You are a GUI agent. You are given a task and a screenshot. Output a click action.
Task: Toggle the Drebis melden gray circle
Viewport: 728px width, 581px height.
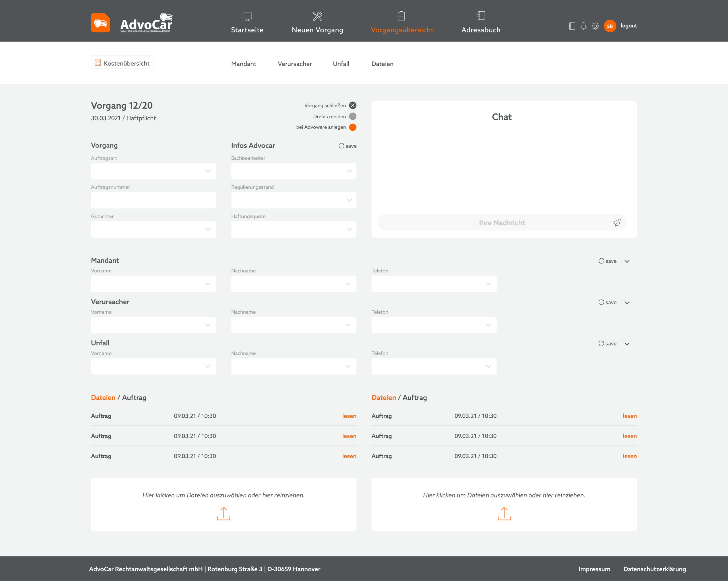[x=353, y=116]
